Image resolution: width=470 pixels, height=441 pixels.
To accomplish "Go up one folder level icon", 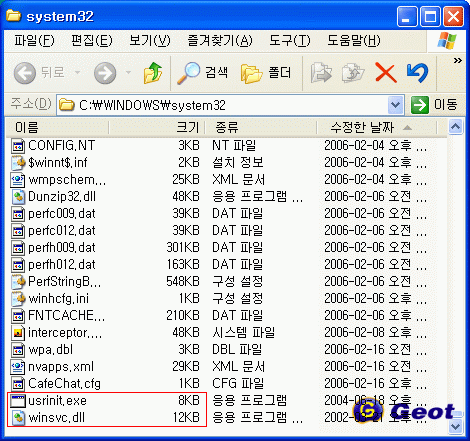I will tap(153, 72).
